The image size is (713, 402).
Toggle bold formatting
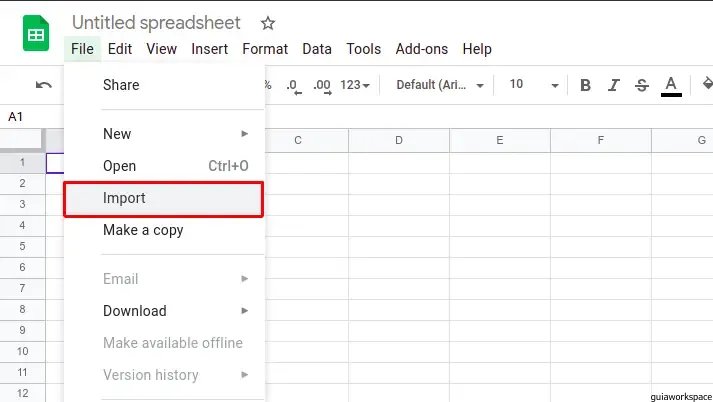point(585,85)
